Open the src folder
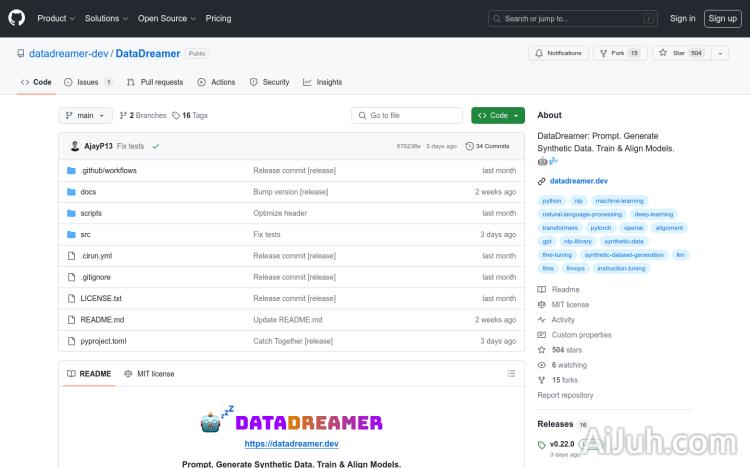 pyautogui.click(x=85, y=234)
